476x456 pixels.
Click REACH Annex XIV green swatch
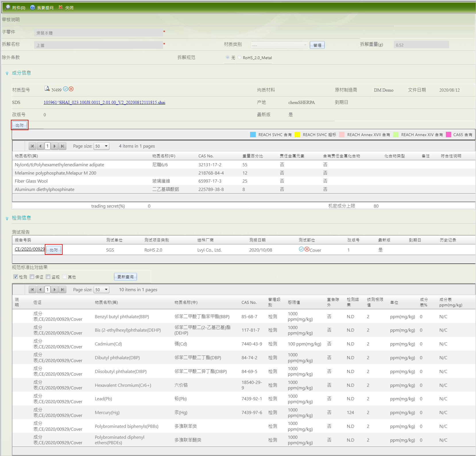[396, 135]
